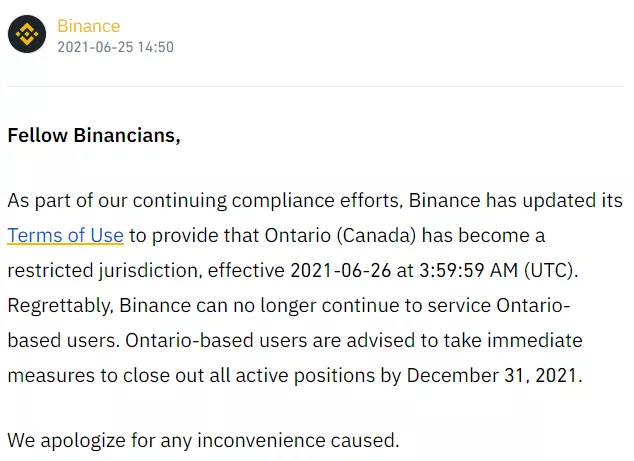This screenshot has width=634, height=461.
Task: Click the Binance logo avatar icon
Action: click(x=27, y=34)
